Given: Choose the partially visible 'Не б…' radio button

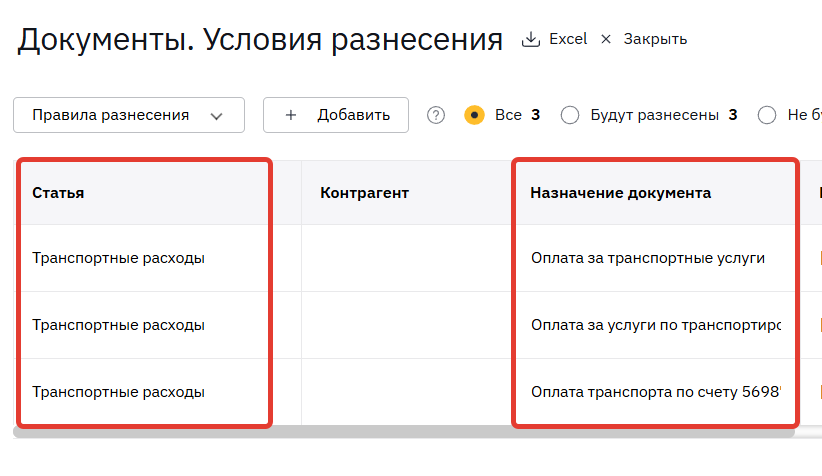Looking at the screenshot, I should pyautogui.click(x=767, y=115).
